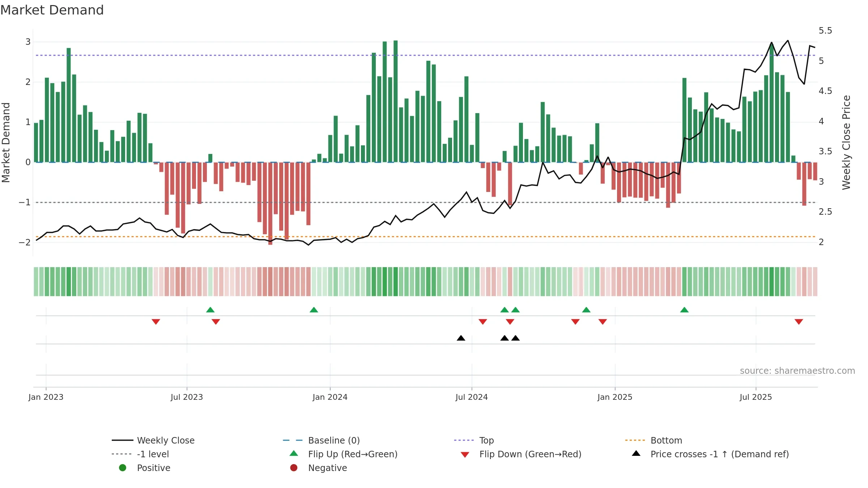Screen dimensions: 868x488
Task: Toggle the Baseline (0) legend entry
Action: [321, 440]
